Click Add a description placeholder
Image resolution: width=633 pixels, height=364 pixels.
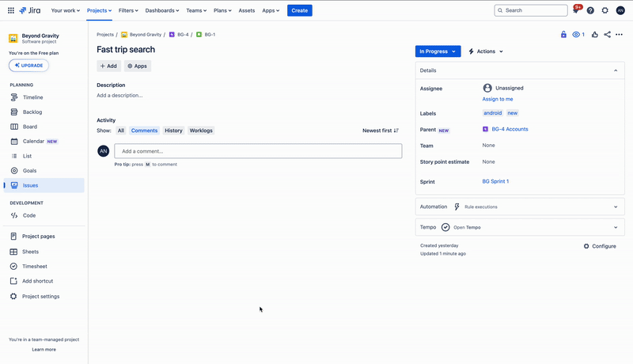(119, 96)
